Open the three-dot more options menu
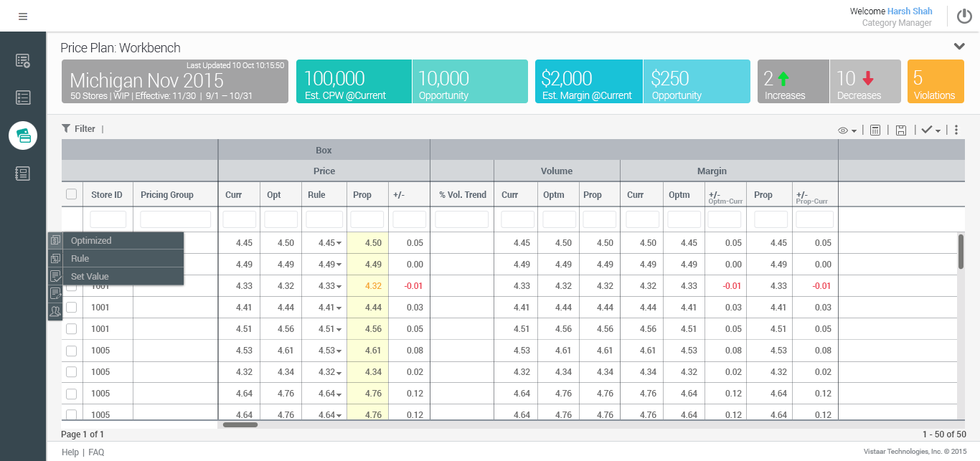 956,130
